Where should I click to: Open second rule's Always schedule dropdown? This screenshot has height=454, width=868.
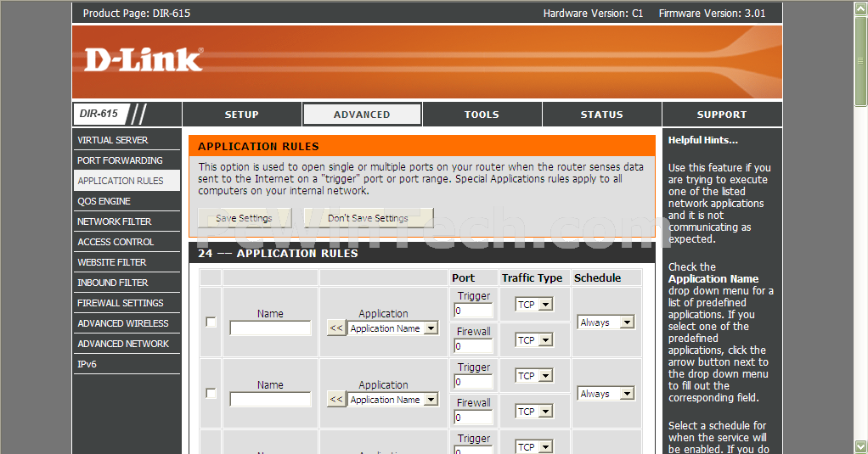pyautogui.click(x=606, y=394)
